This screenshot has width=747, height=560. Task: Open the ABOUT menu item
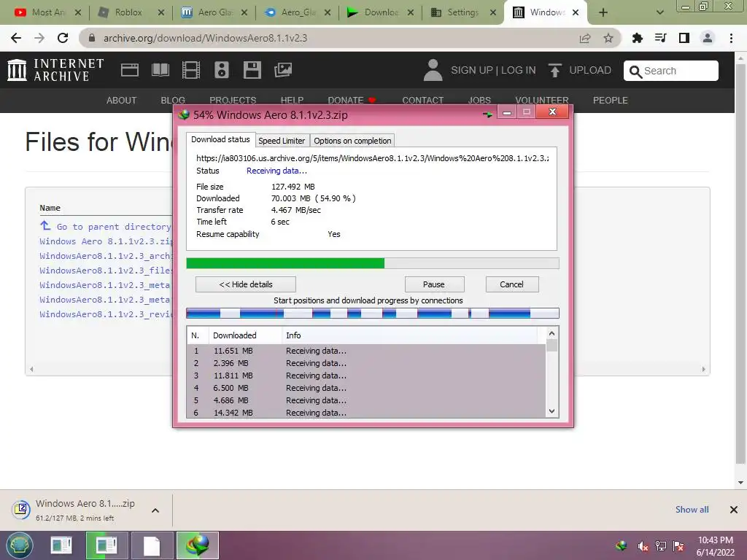tap(122, 101)
